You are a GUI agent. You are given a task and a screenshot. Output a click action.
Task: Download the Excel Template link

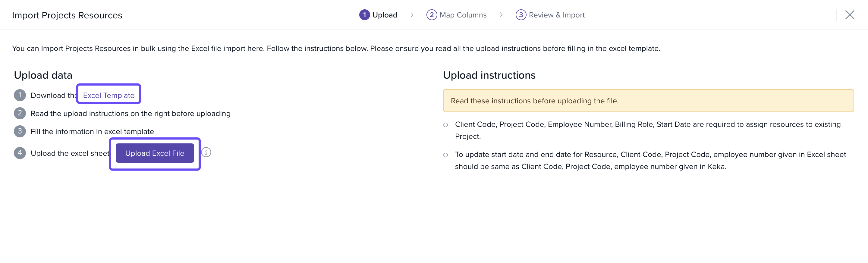pyautogui.click(x=108, y=95)
